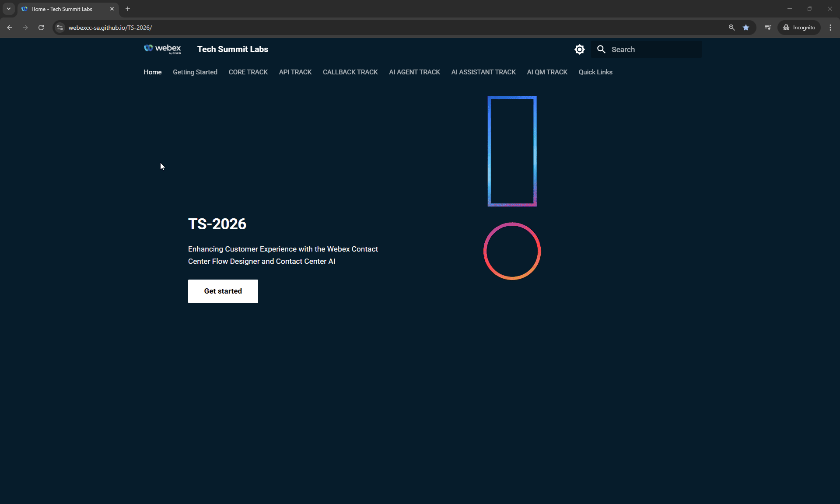This screenshot has height=504, width=840.
Task: Go to the Getting Started tab
Action: pyautogui.click(x=195, y=72)
